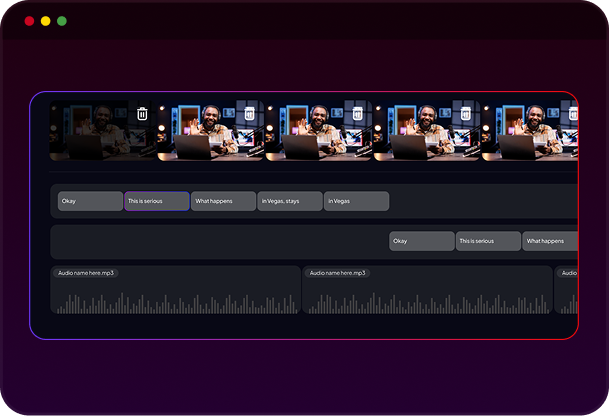Click trash icon on fourth video clip
This screenshot has height=416, width=609.
click(465, 114)
